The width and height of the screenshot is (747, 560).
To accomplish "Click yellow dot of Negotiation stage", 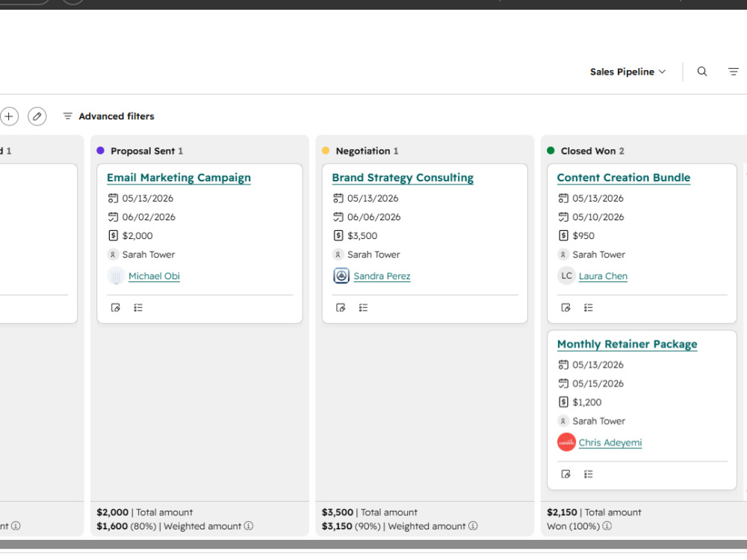I will pos(326,151).
